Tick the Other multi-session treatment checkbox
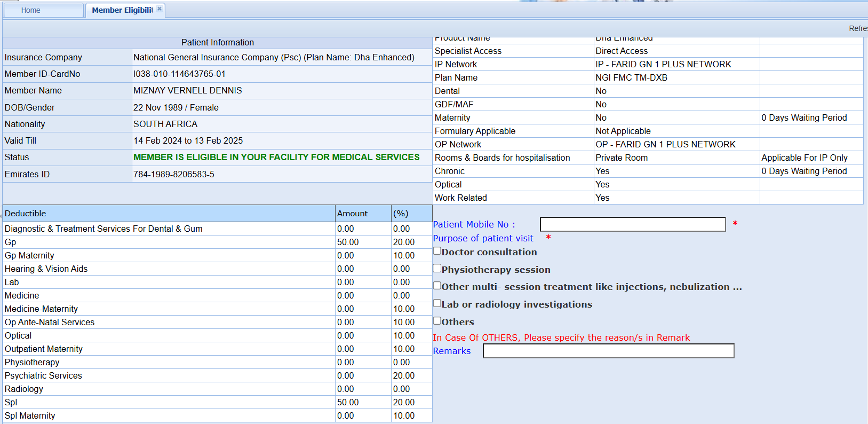The image size is (868, 424). pyautogui.click(x=437, y=286)
